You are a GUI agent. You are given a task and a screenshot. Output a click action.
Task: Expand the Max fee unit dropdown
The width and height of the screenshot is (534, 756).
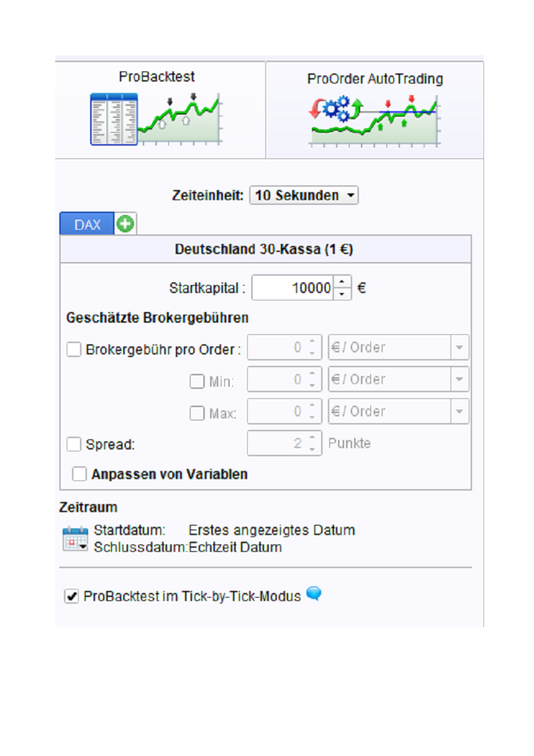398,412
